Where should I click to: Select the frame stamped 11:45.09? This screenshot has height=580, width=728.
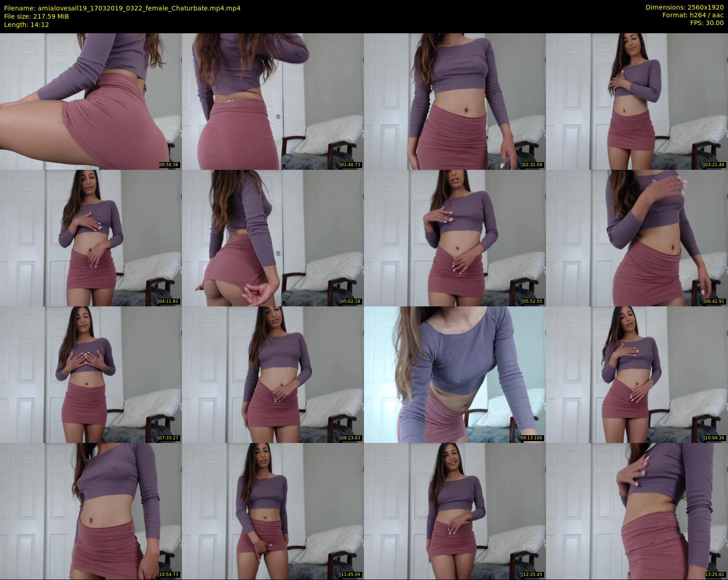pos(273,511)
